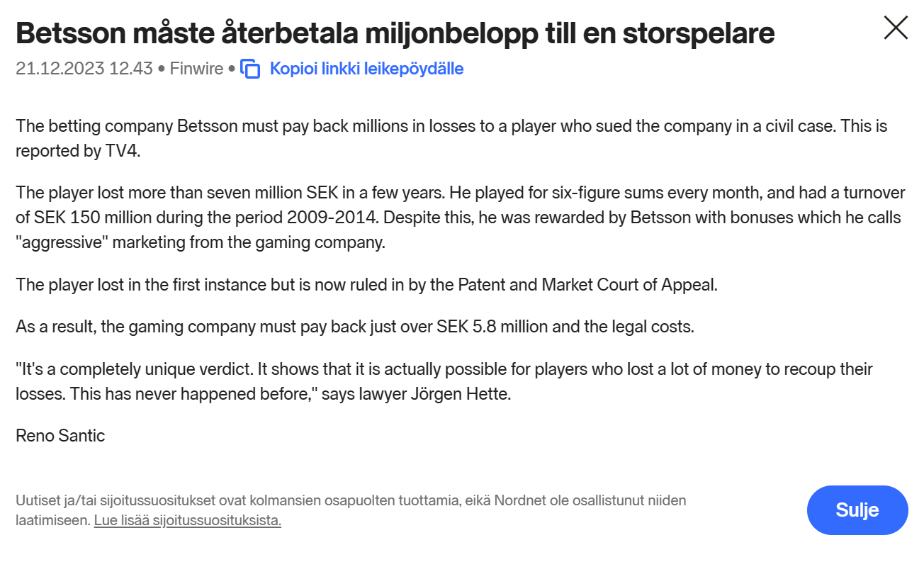Screen dimensions: 924x562
Task: Click the publish date 21.12.2023 12.43
Action: click(84, 69)
